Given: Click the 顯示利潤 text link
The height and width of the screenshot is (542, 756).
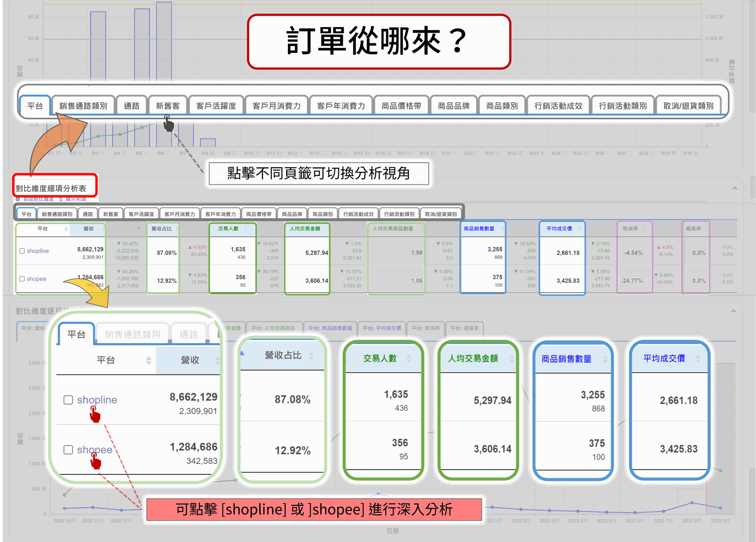Looking at the screenshot, I should (x=76, y=199).
